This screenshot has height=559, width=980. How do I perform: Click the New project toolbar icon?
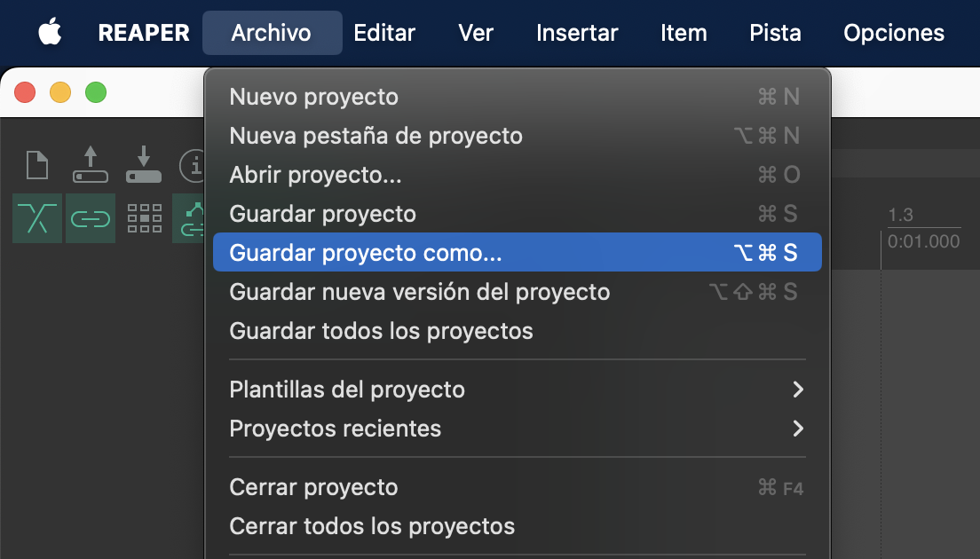(37, 165)
